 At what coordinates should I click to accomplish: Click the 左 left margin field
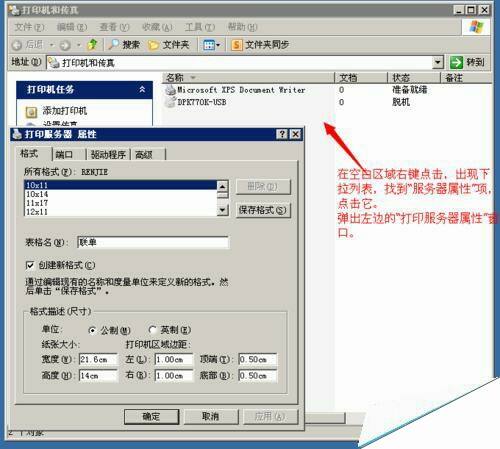(174, 360)
